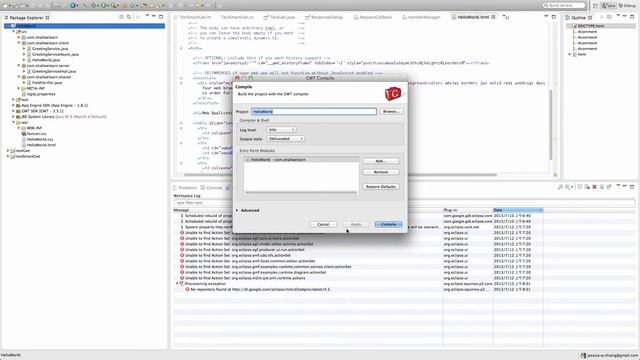Maximize the Package Explorer view

(161, 17)
